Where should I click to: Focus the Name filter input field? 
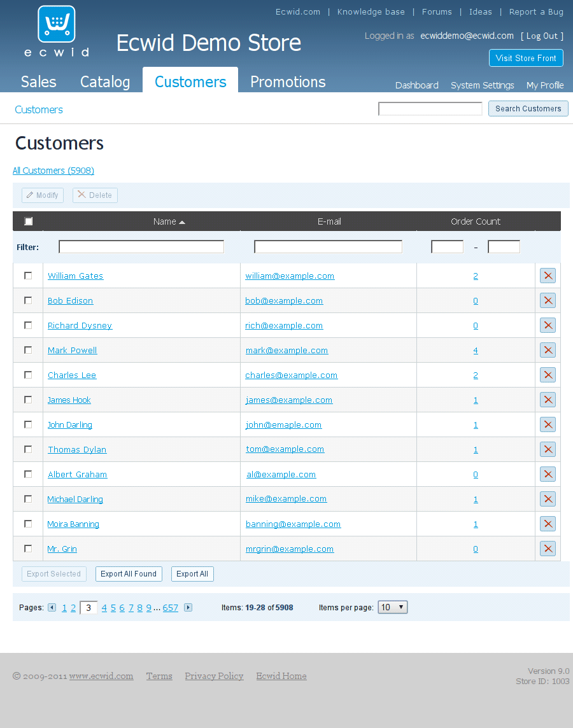(141, 247)
